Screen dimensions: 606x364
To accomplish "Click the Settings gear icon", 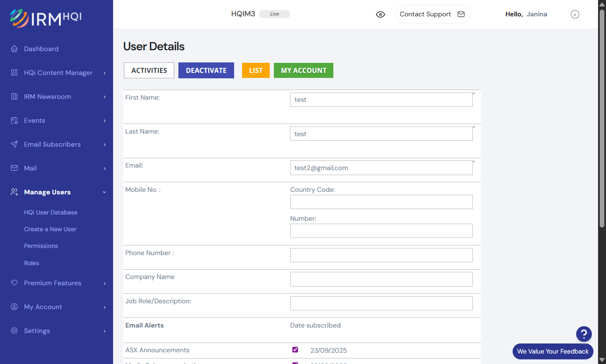I will tap(14, 330).
